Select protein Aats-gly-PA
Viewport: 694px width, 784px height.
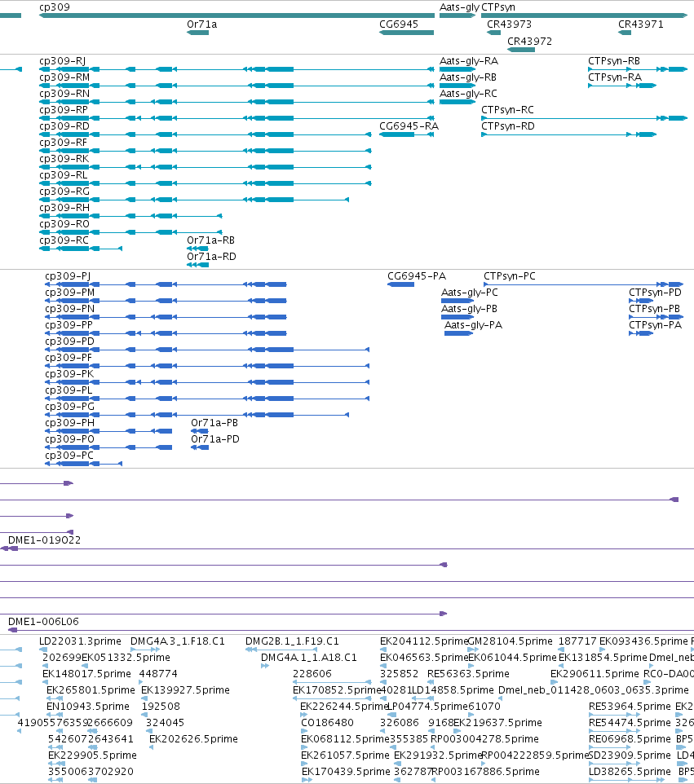coord(473,325)
